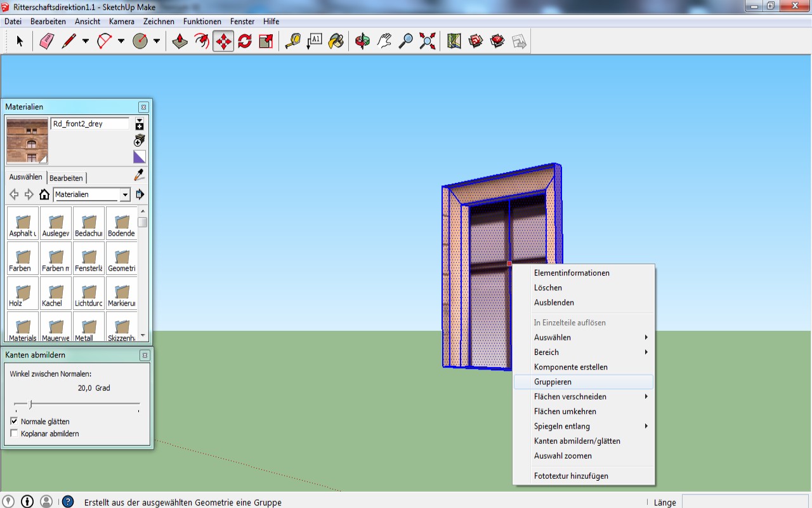Activate the Push/Pull tool
The image size is (812, 508).
click(x=180, y=42)
